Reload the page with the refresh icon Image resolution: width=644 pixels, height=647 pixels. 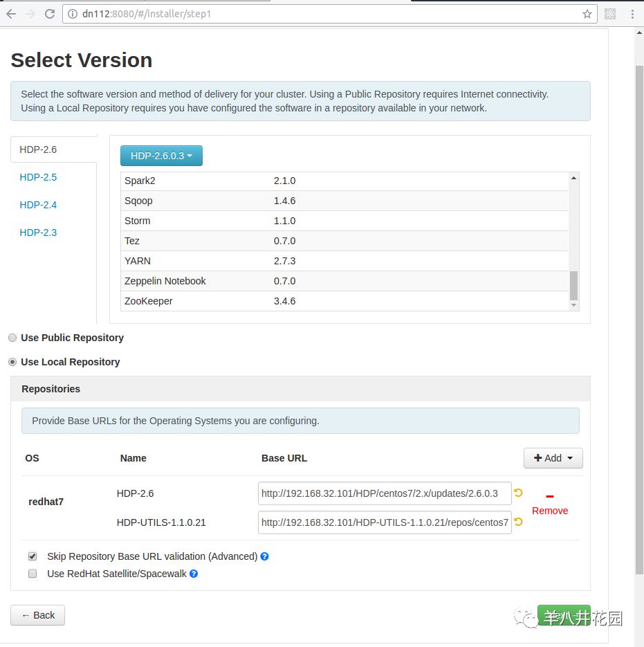click(x=50, y=14)
